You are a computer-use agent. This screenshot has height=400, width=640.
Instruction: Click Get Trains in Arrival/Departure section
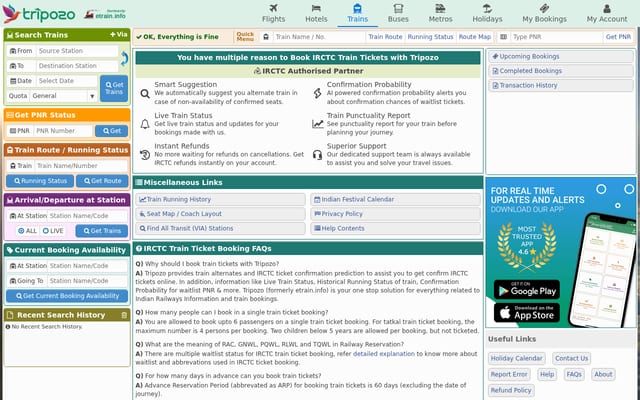102,231
